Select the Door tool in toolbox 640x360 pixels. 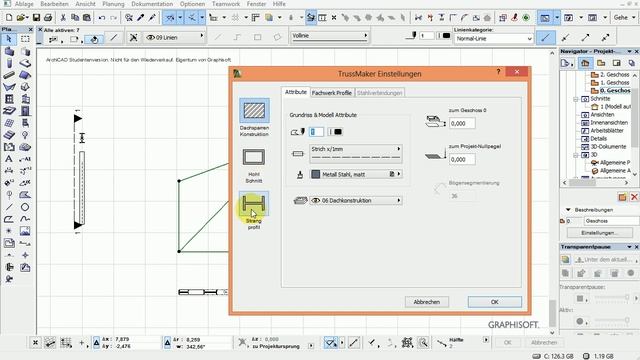coord(25,111)
